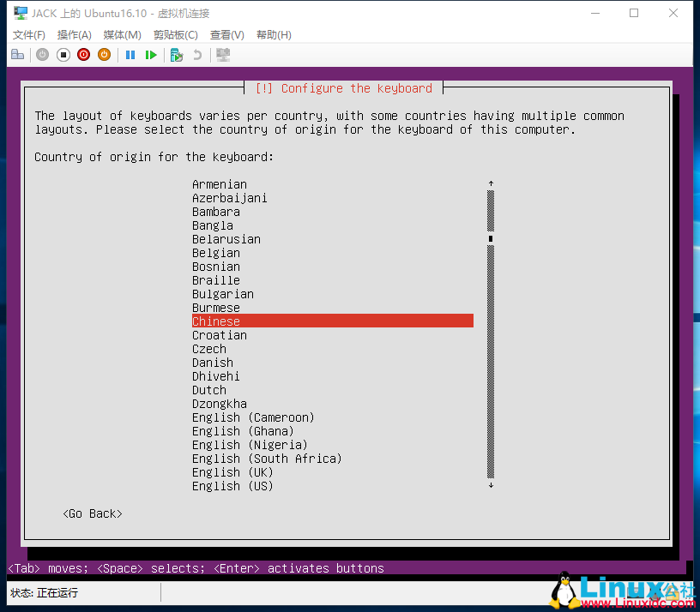This screenshot has width=700, height=612.
Task: Shut down the VM using the red power icon
Action: click(x=83, y=54)
